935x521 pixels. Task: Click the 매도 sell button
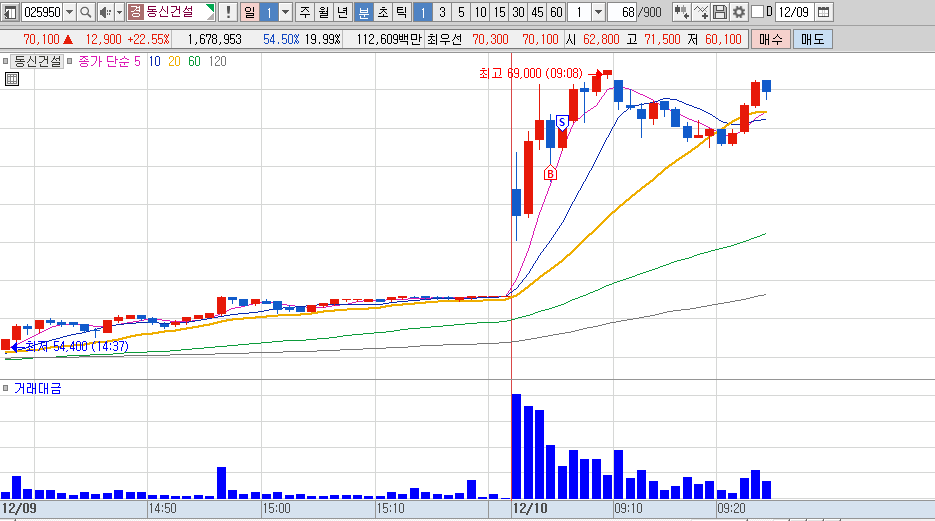(812, 39)
